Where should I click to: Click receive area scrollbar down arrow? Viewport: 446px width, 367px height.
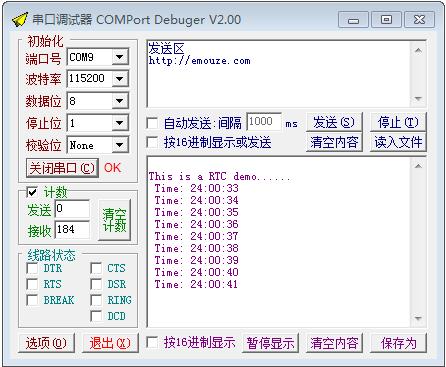tap(418, 318)
